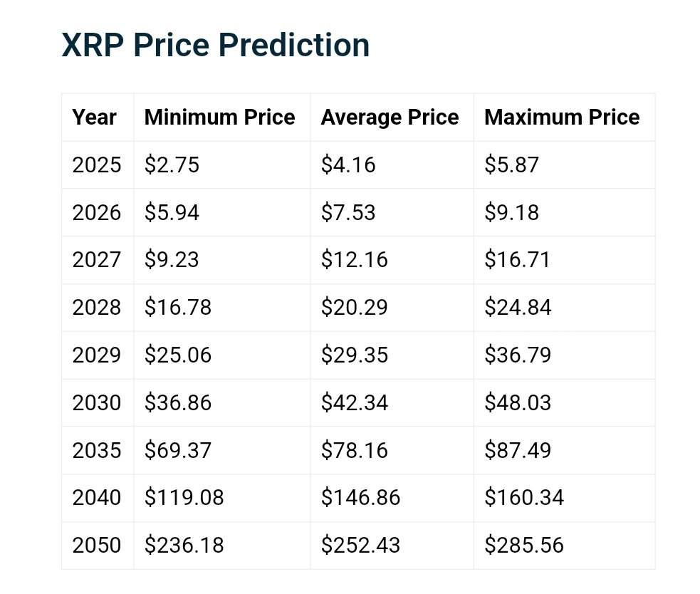Click the Average Price column header

click(x=390, y=118)
